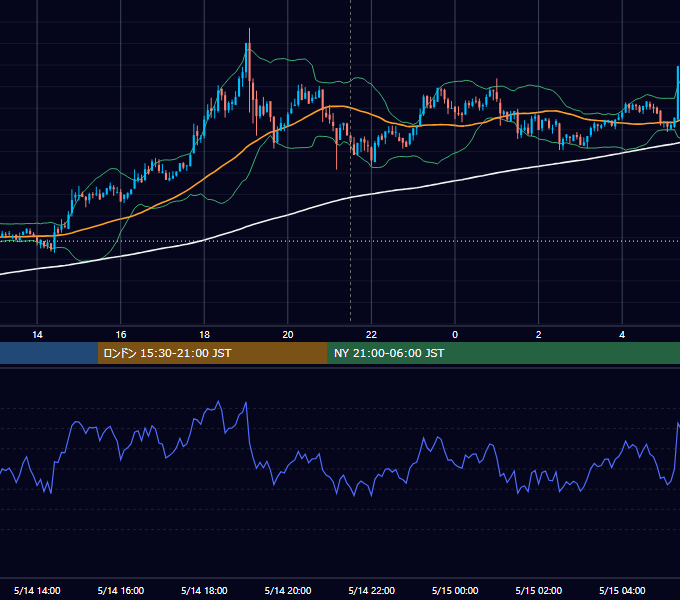Click hour label 18 on price chart axis
The width and height of the screenshot is (680, 600).
click(x=204, y=335)
